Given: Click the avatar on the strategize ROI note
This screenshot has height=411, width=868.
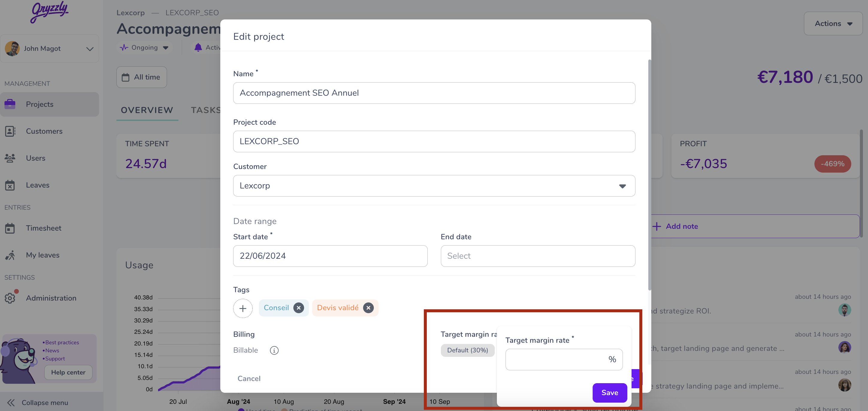Looking at the screenshot, I should click(844, 310).
